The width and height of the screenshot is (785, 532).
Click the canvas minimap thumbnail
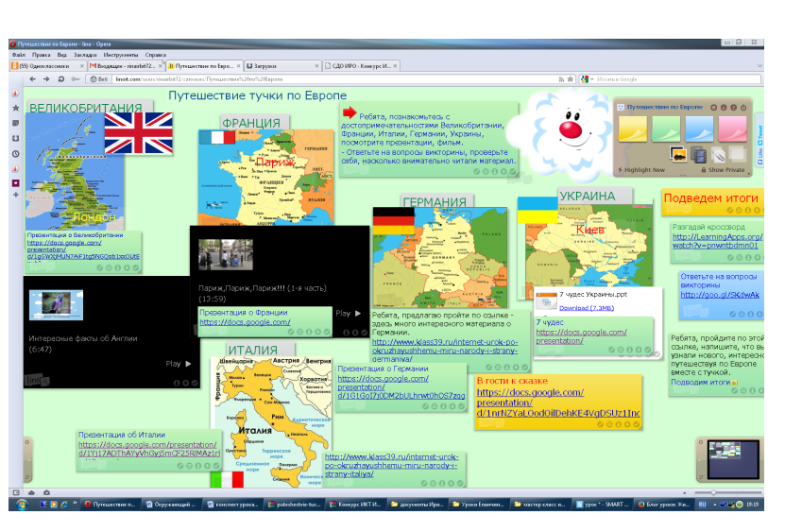click(x=733, y=459)
